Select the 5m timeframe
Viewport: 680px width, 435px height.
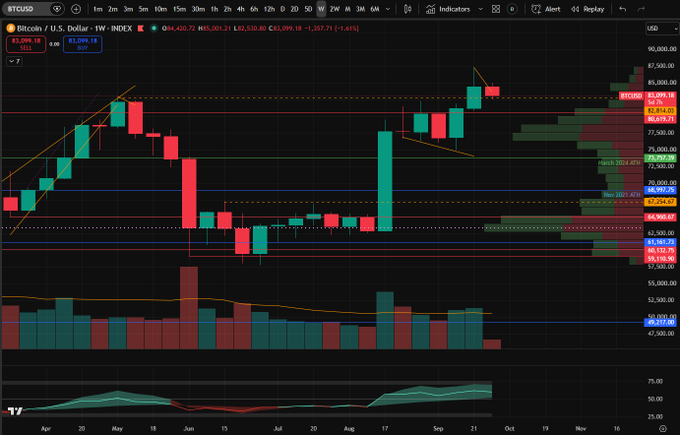[143, 9]
